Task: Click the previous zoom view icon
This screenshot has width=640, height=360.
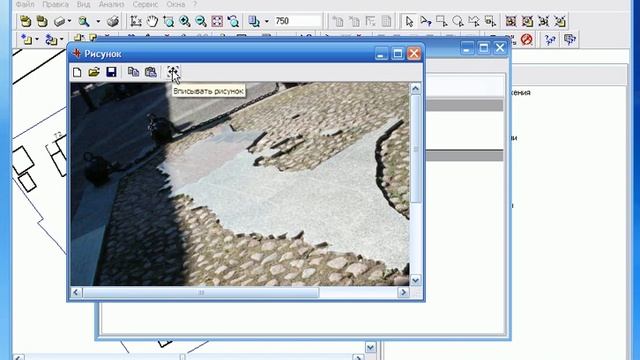Action: [x=233, y=21]
